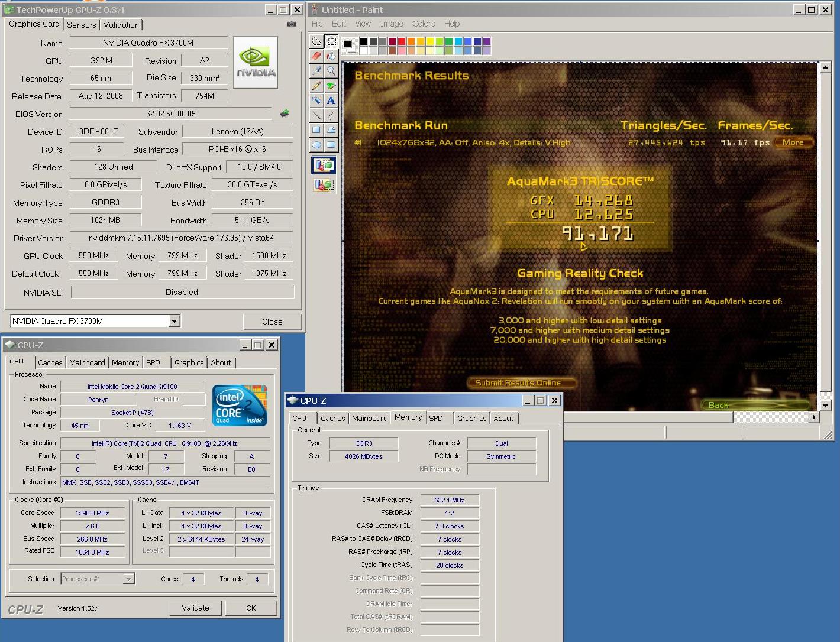Select the Text tool (letter A)
840x642 pixels.
331,100
